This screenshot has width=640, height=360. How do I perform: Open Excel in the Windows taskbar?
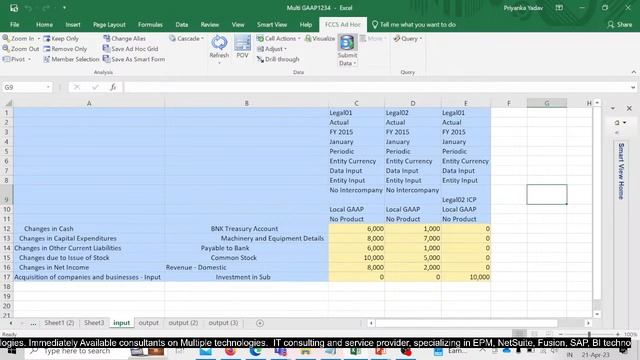point(356,351)
